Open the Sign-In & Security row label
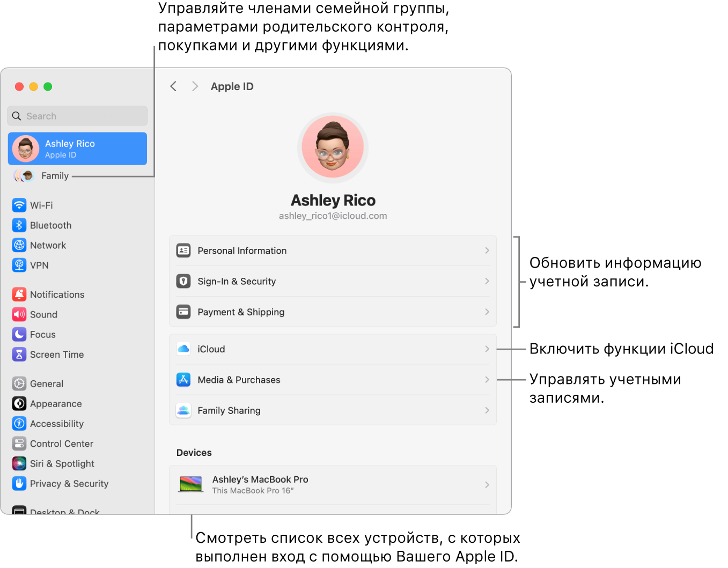Image resolution: width=728 pixels, height=568 pixels. click(x=237, y=281)
